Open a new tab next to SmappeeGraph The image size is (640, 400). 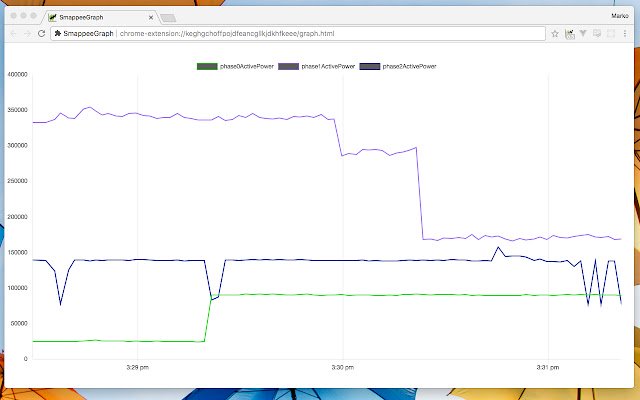168,18
